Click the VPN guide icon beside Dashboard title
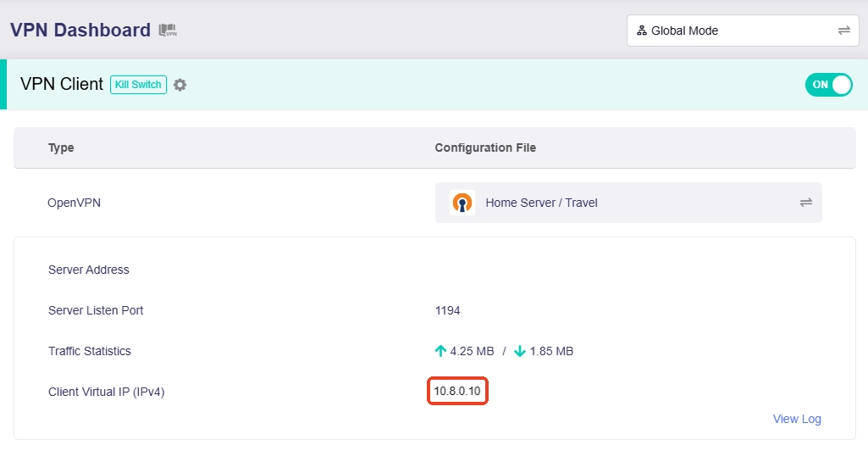The image size is (868, 451). pyautogui.click(x=168, y=31)
